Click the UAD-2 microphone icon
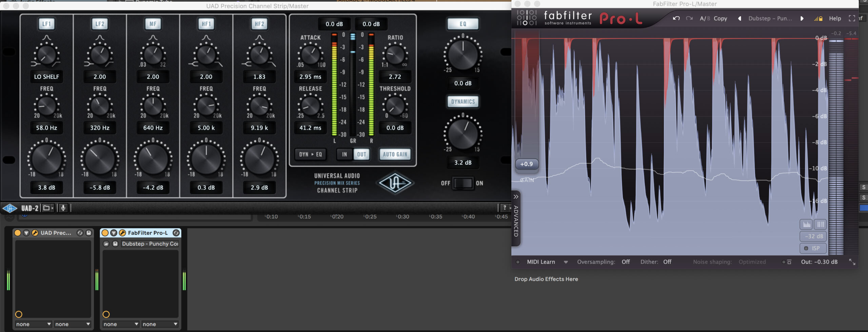 (x=63, y=208)
